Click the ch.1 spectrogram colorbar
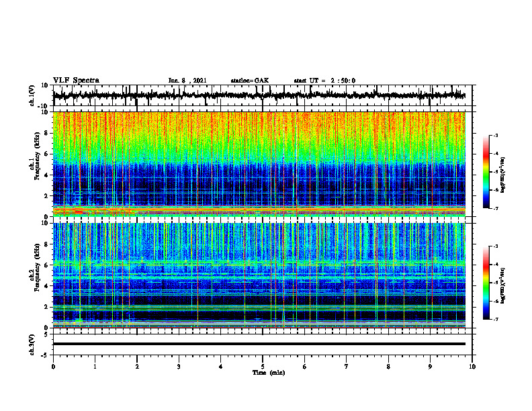 click(486, 172)
